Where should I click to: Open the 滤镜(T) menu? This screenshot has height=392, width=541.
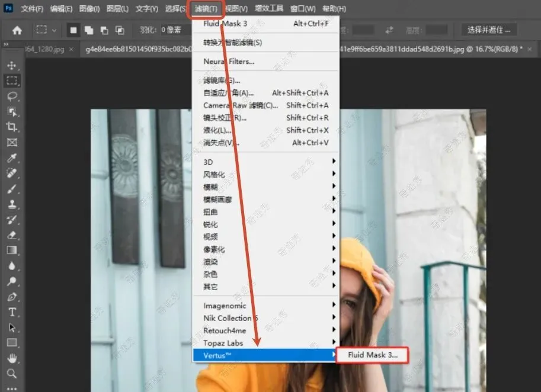point(206,9)
